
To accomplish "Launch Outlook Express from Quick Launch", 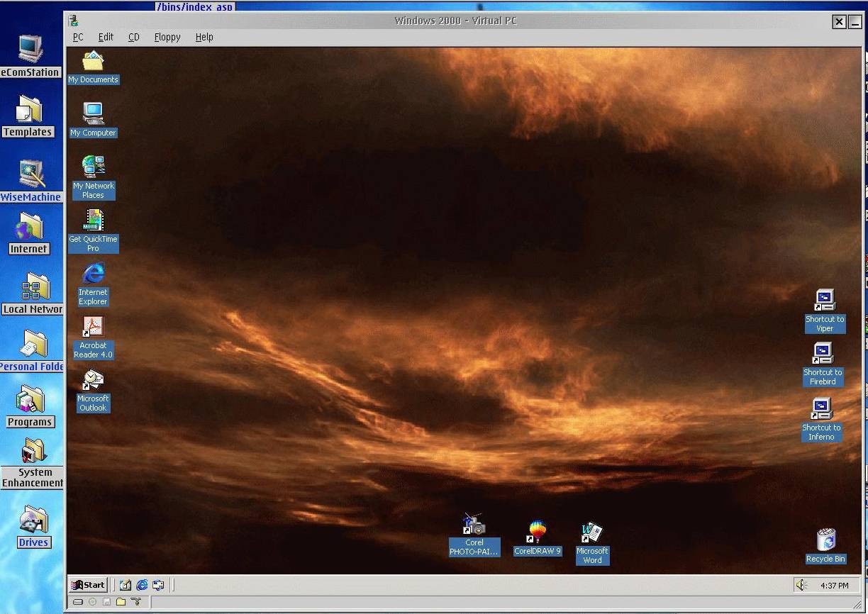I will coord(158,585).
